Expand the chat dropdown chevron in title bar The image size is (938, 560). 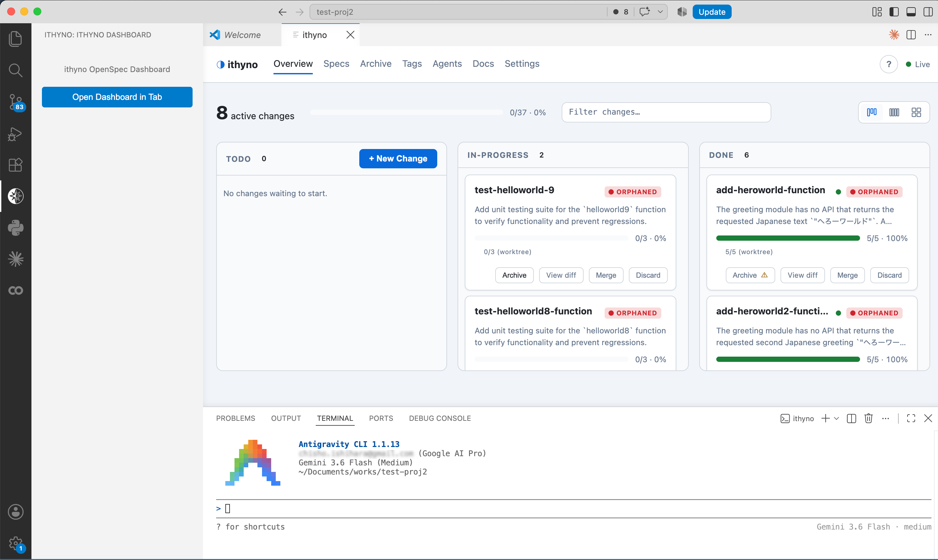click(660, 12)
